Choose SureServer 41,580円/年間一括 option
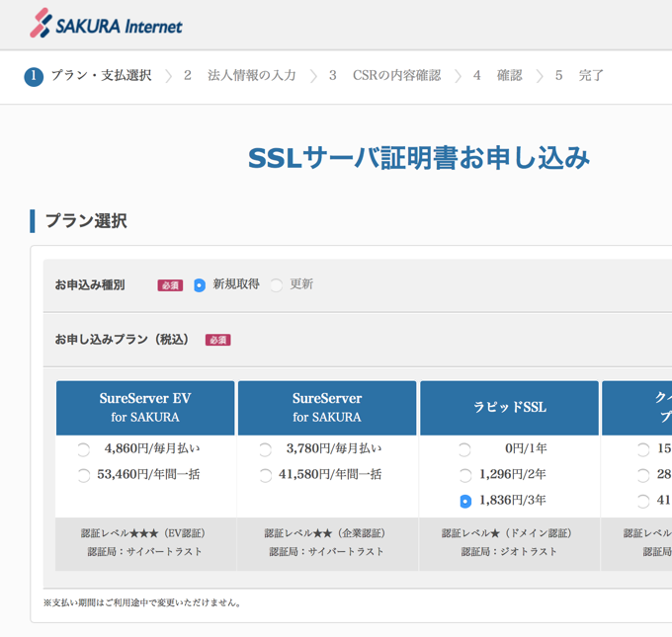The width and height of the screenshot is (672, 637). [265, 475]
